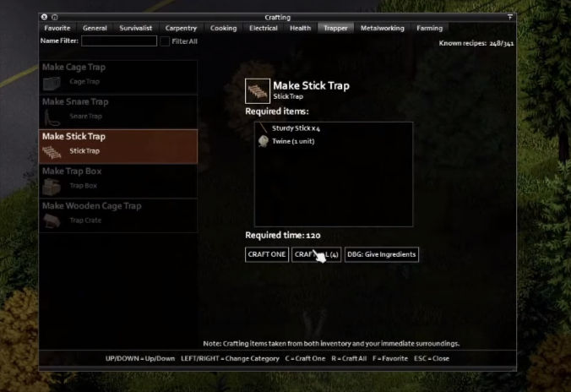Click DBG: Give Ingredients button

tap(381, 254)
